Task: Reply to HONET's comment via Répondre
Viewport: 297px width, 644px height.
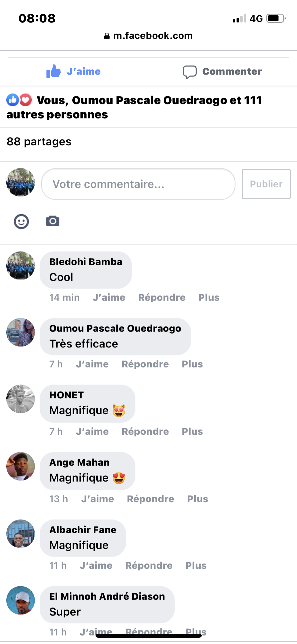Action: click(145, 431)
